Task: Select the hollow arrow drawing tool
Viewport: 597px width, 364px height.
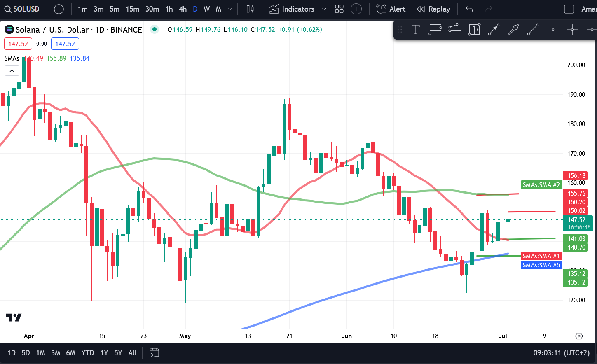Action: [x=513, y=29]
